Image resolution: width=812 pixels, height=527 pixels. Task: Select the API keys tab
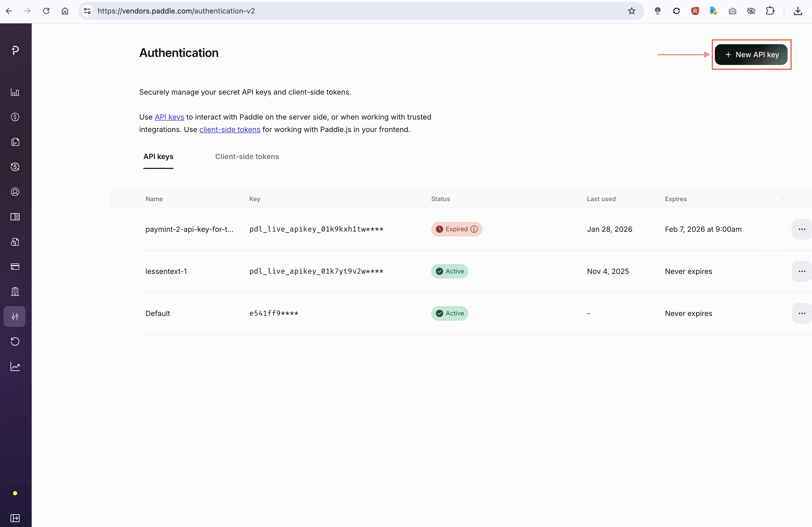coord(158,156)
